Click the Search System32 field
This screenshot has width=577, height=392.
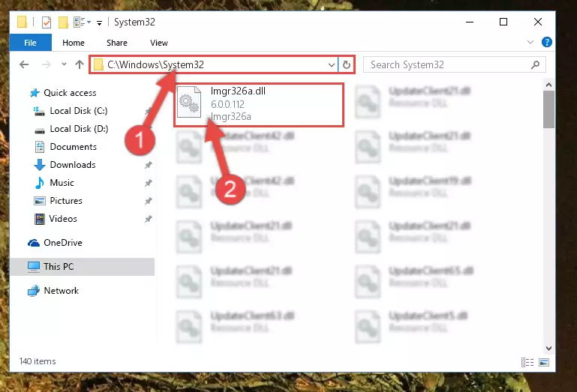tap(454, 65)
